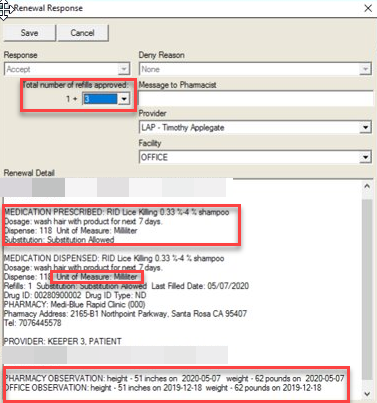Image resolution: width=377 pixels, height=403 pixels.
Task: Click the Pharmacy Address line
Action: coord(125,314)
